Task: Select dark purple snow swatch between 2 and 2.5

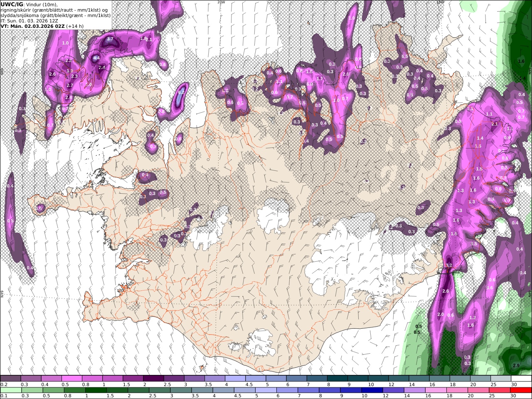Action: pos(153,379)
